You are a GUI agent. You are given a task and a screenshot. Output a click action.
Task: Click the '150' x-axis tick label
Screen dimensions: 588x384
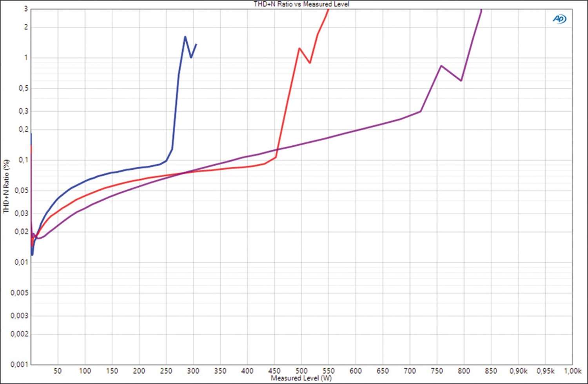112,371
